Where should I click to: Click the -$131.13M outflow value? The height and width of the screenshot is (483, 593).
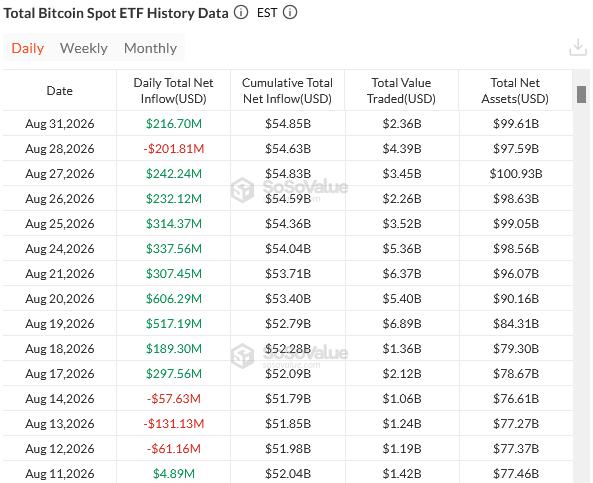(x=174, y=423)
